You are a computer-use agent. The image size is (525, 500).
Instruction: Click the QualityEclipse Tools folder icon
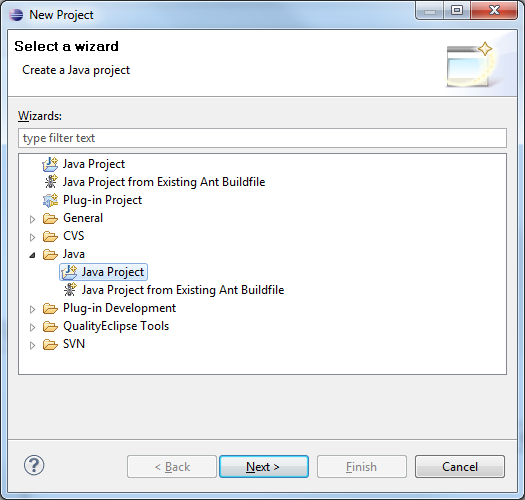50,326
